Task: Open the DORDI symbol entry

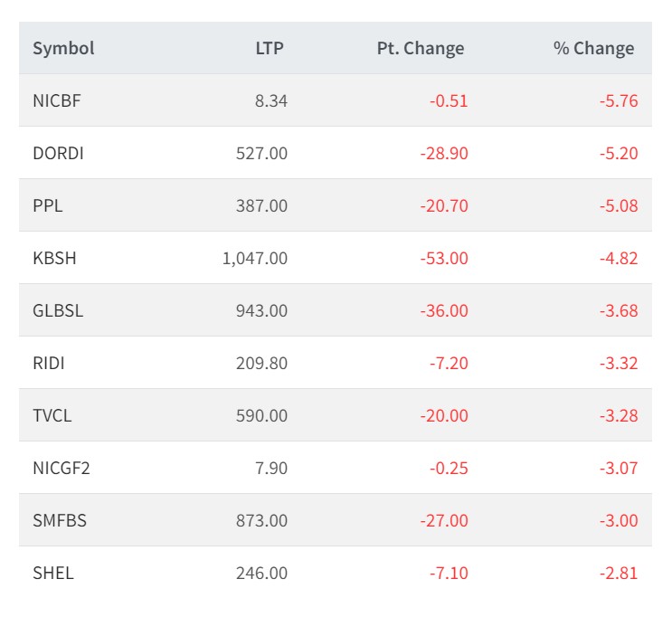Action: tap(58, 154)
